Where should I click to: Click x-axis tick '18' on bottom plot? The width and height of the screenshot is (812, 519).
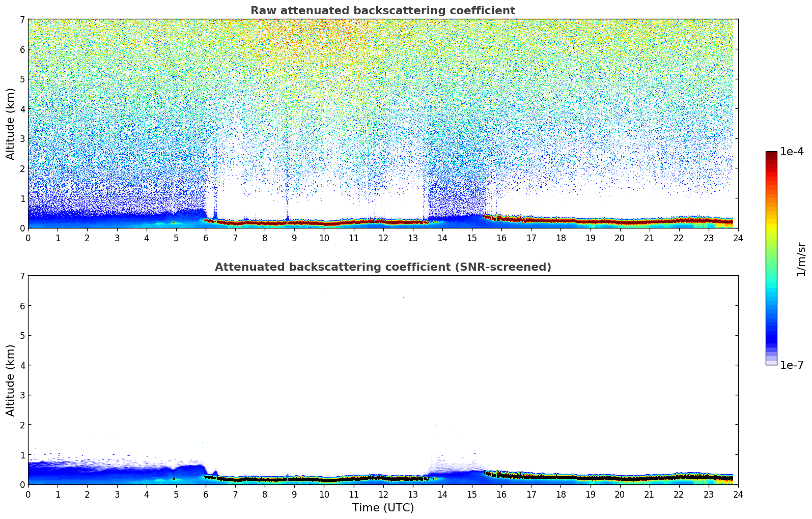(561, 494)
